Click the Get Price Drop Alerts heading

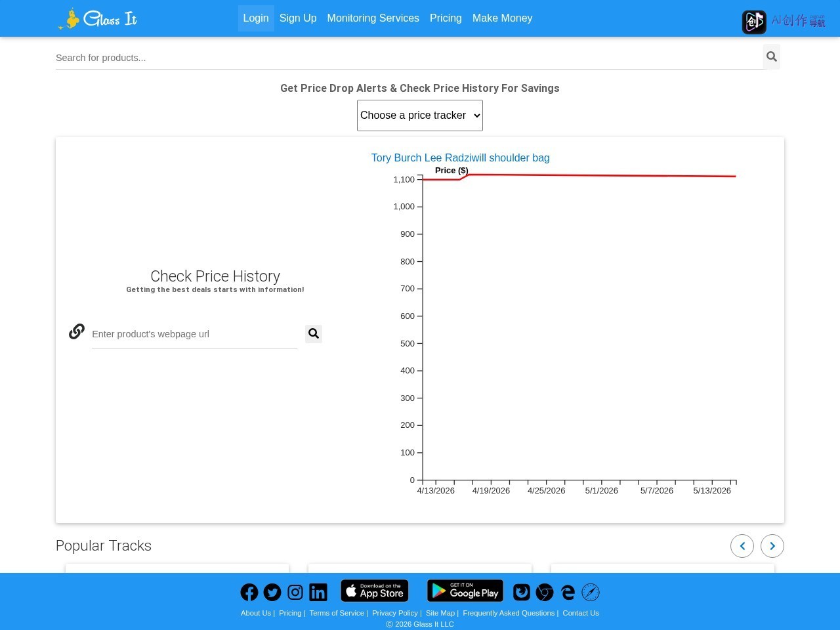click(x=420, y=89)
